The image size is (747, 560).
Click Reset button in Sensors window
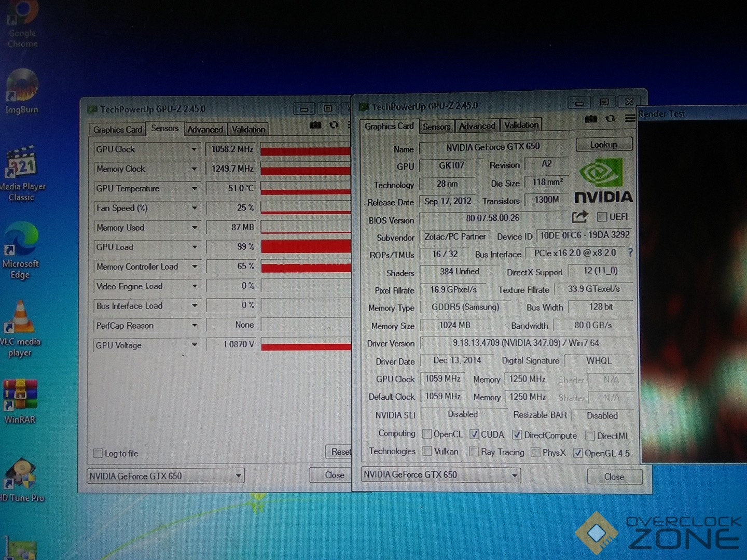[339, 452]
